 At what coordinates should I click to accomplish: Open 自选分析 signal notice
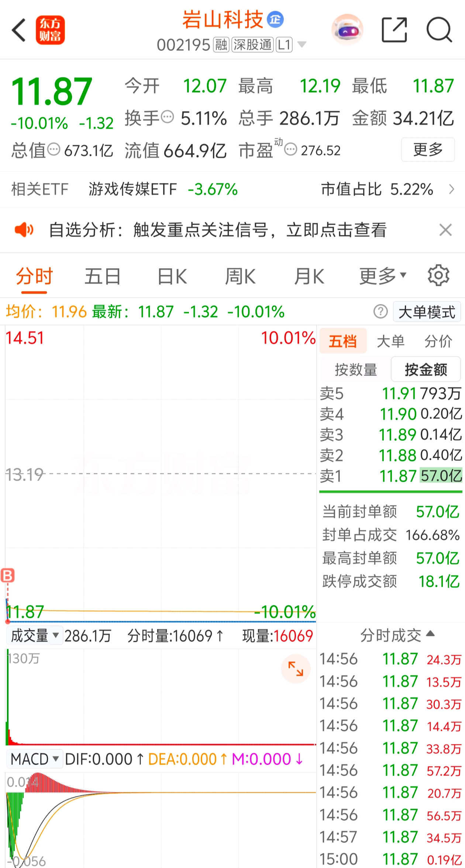(218, 230)
